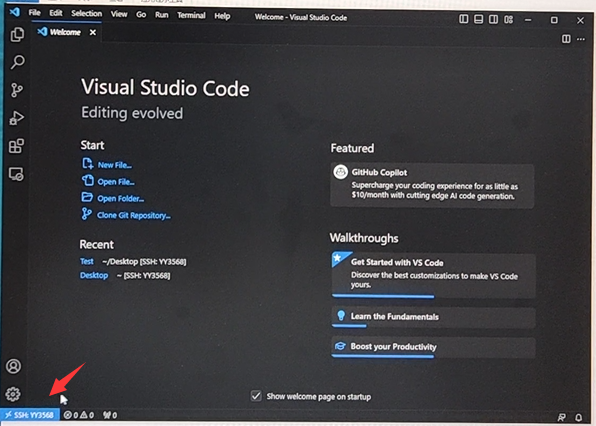Open the errors and warnings status item
This screenshot has width=596, height=426.
pyautogui.click(x=79, y=415)
